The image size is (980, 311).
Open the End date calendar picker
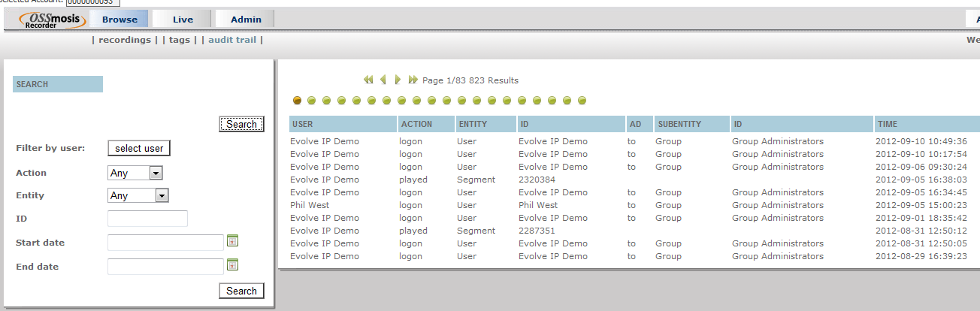coord(233,264)
